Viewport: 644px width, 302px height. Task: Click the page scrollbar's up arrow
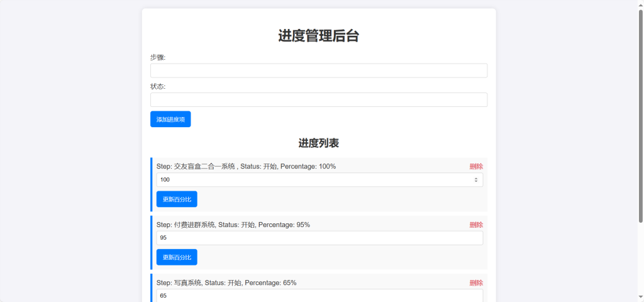click(640, 4)
